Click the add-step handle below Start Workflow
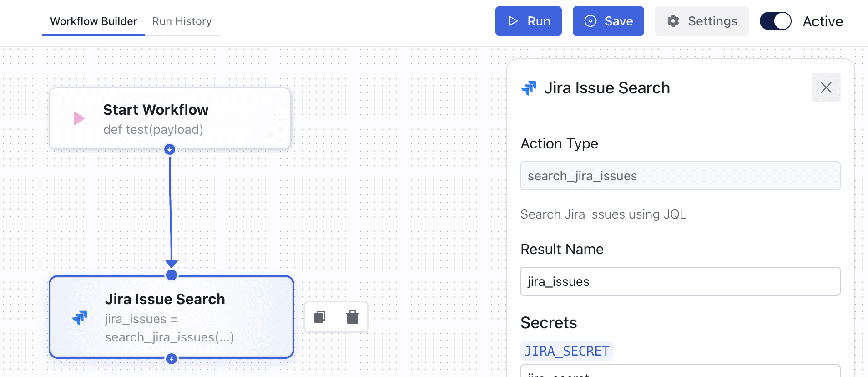This screenshot has height=377, width=868. pyautogui.click(x=170, y=149)
